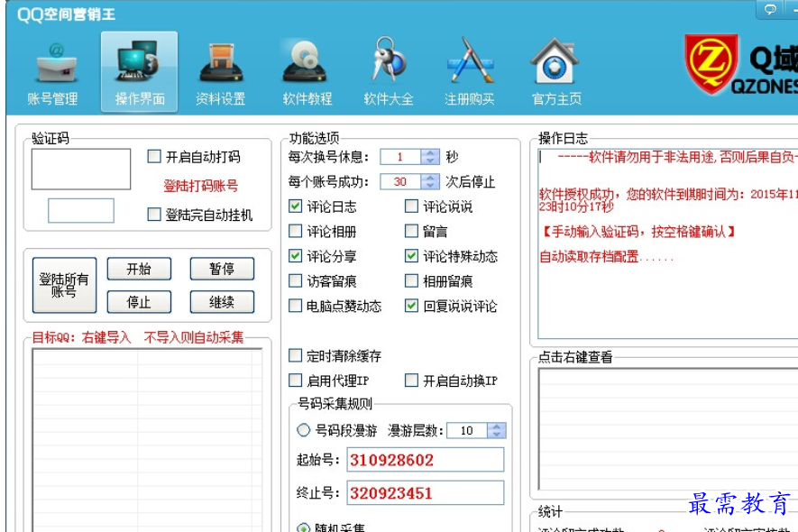Check 相册留痕 option
This screenshot has height=532, width=798.
point(411,280)
